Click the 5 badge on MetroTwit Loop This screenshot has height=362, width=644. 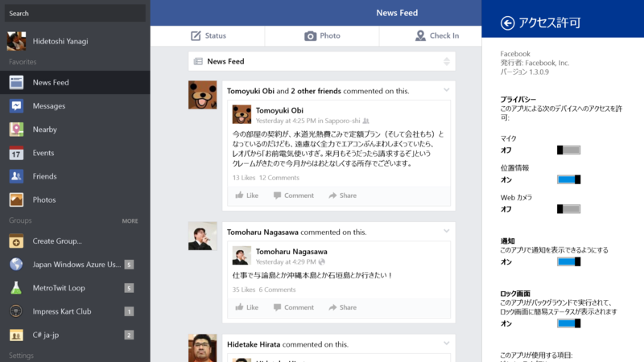point(129,288)
